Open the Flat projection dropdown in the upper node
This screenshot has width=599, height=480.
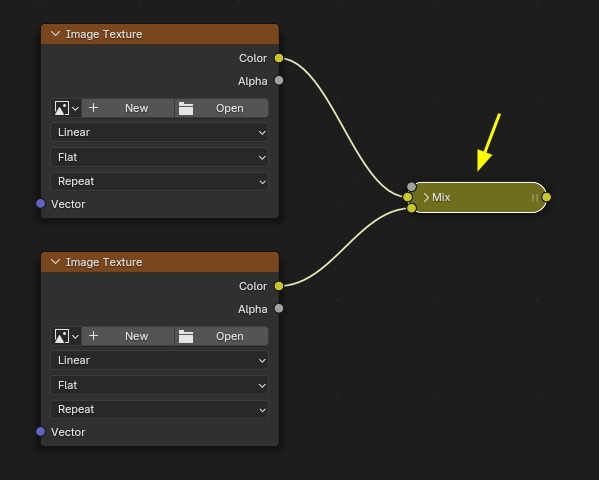(159, 157)
